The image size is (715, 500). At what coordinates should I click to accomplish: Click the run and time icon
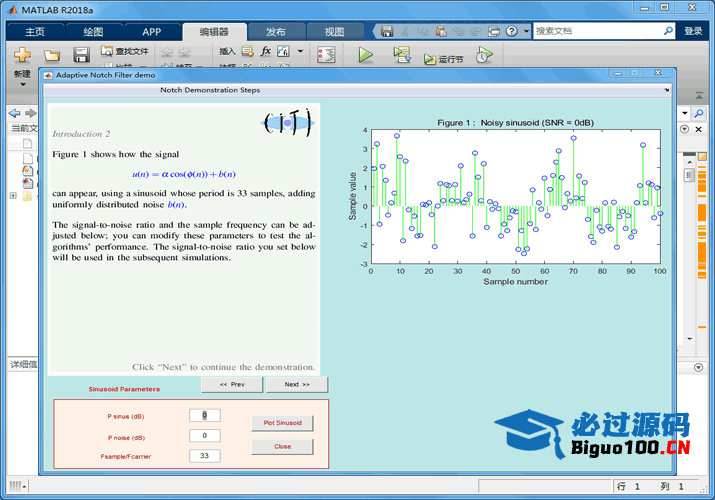(484, 55)
